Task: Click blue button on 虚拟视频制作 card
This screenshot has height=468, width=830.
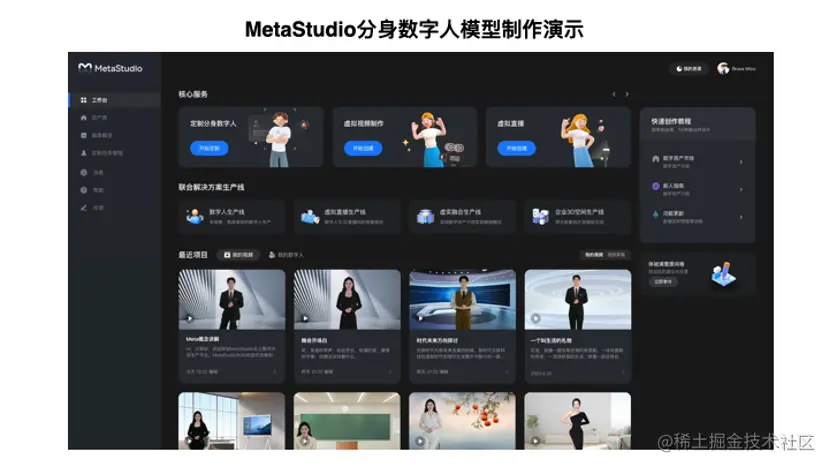Action: pyautogui.click(x=363, y=148)
